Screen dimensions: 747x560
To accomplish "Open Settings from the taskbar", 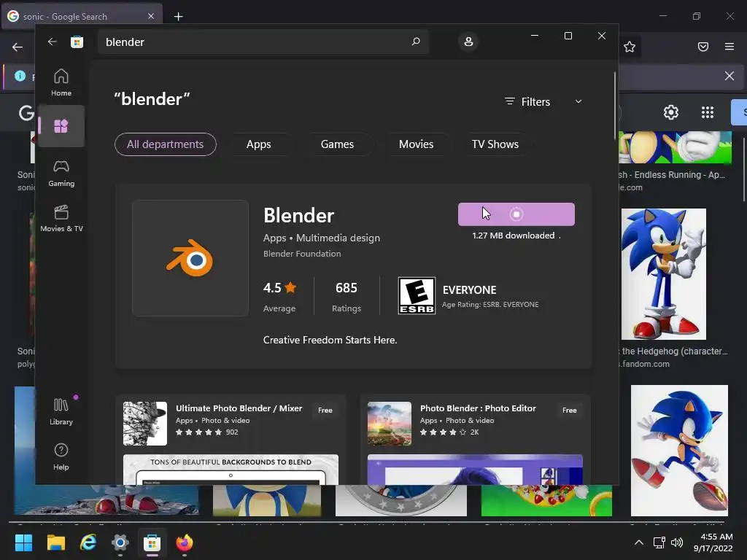I will pyautogui.click(x=120, y=542).
